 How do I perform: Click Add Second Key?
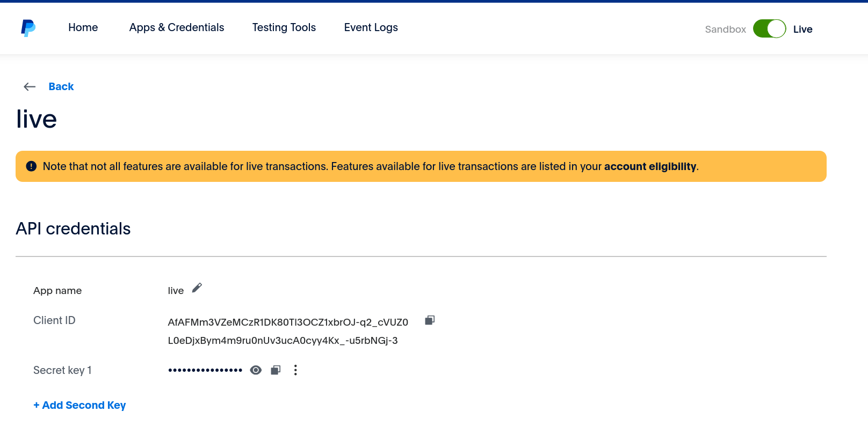pos(79,405)
